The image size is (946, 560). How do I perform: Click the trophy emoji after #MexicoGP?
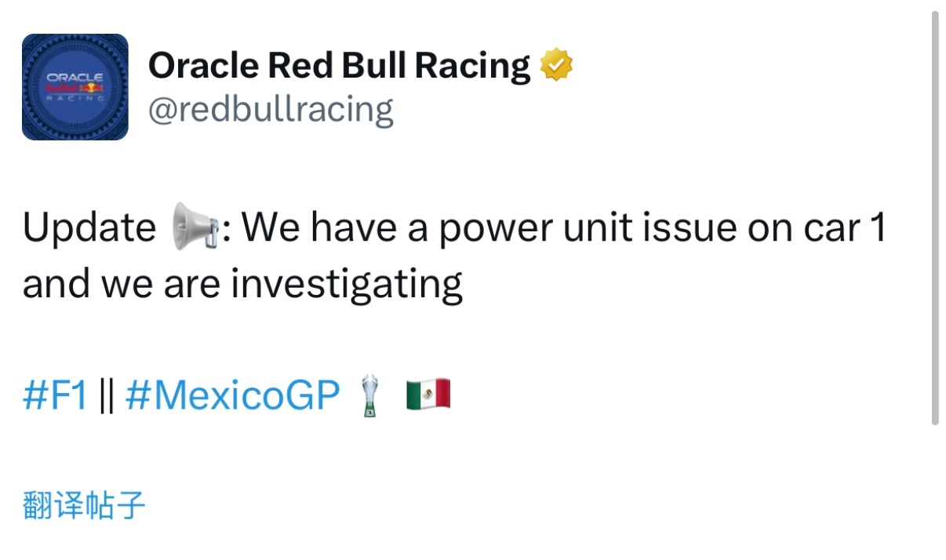370,396
